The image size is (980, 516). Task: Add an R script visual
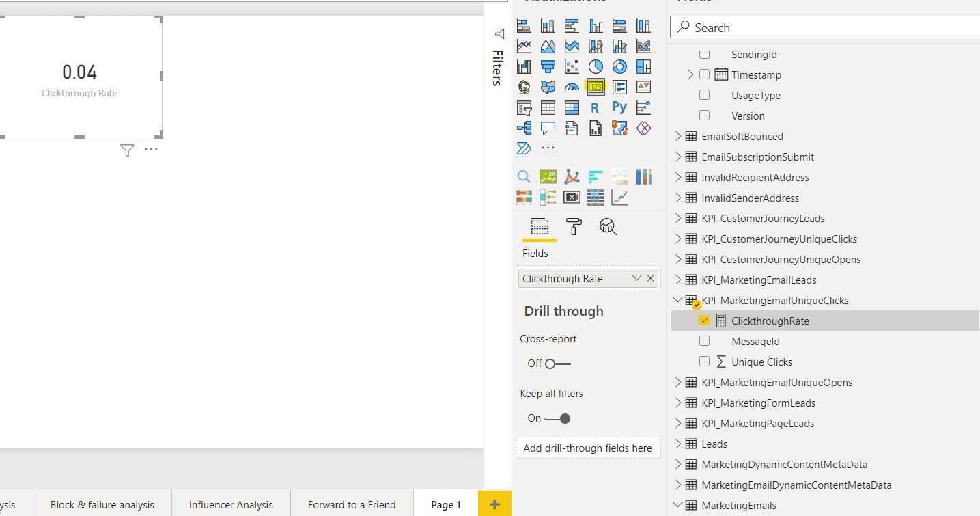595,107
